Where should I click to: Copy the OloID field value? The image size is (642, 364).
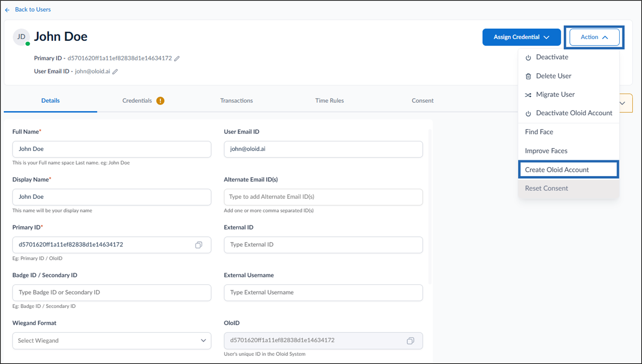pos(410,341)
